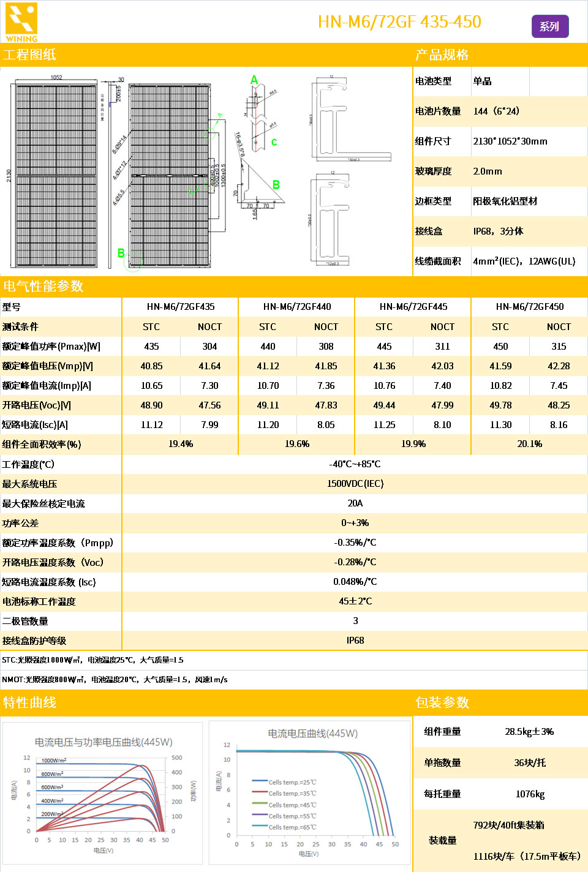Click the HN-M6/72GF 435-450 title
588x872 pixels.
coord(399,22)
